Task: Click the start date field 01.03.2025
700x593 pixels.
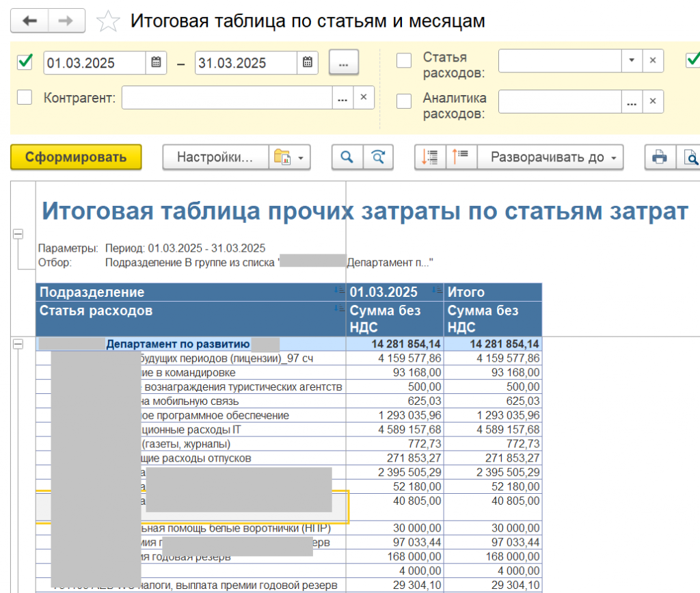Action: [x=94, y=62]
